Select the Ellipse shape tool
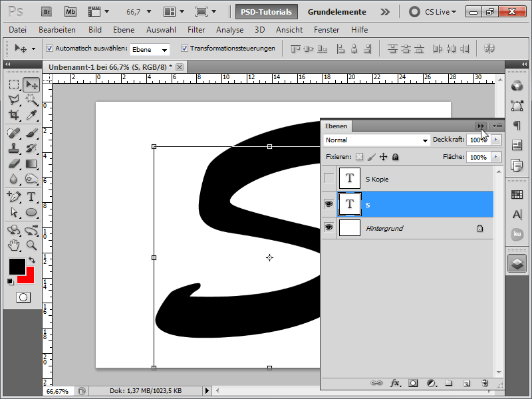Viewport: 532px width, 399px height. 31,212
